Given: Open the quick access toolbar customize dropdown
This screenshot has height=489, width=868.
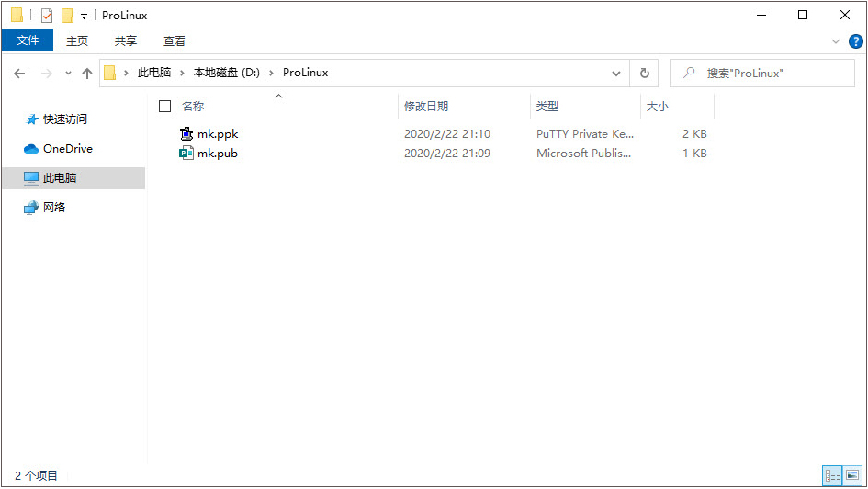Looking at the screenshot, I should coord(85,17).
